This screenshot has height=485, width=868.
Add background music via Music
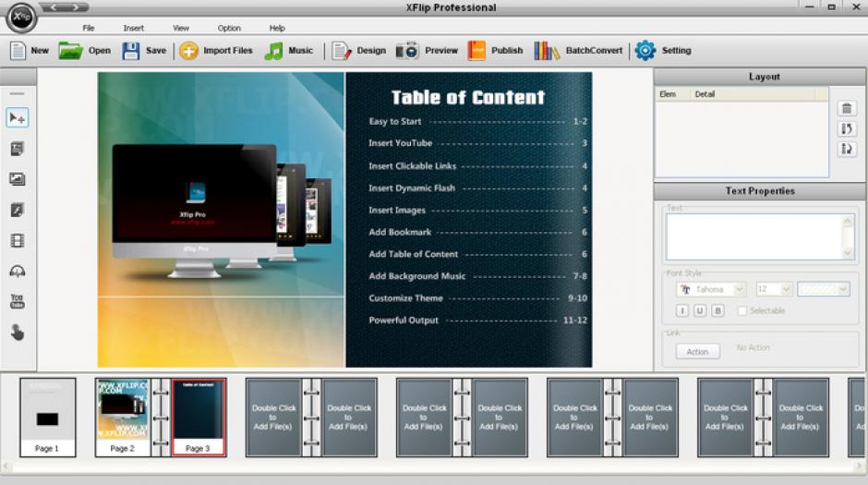pyautogui.click(x=288, y=51)
